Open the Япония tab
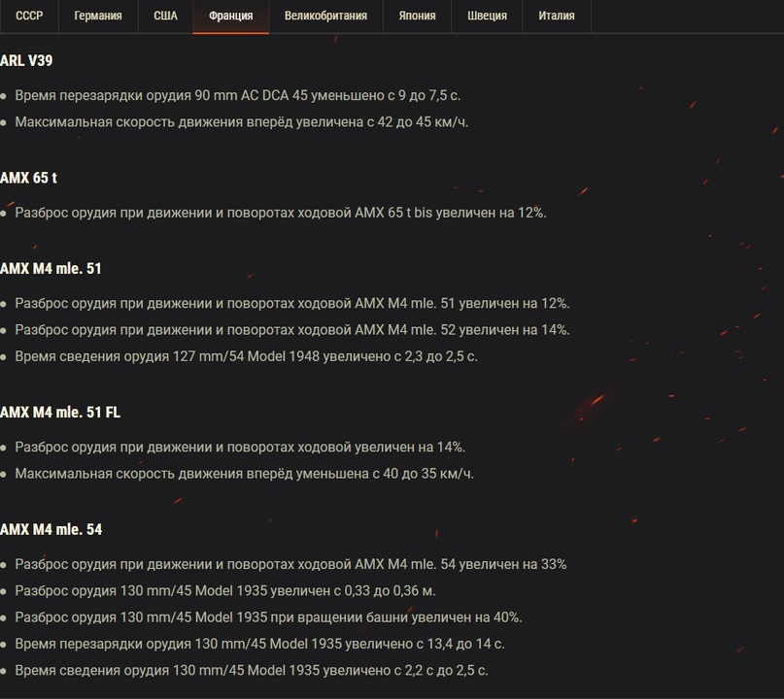This screenshot has height=699, width=784. pos(417,16)
